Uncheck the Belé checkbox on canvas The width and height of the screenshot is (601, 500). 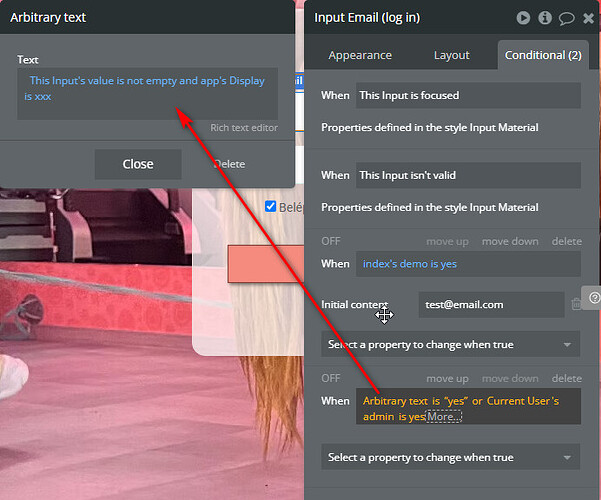point(270,206)
